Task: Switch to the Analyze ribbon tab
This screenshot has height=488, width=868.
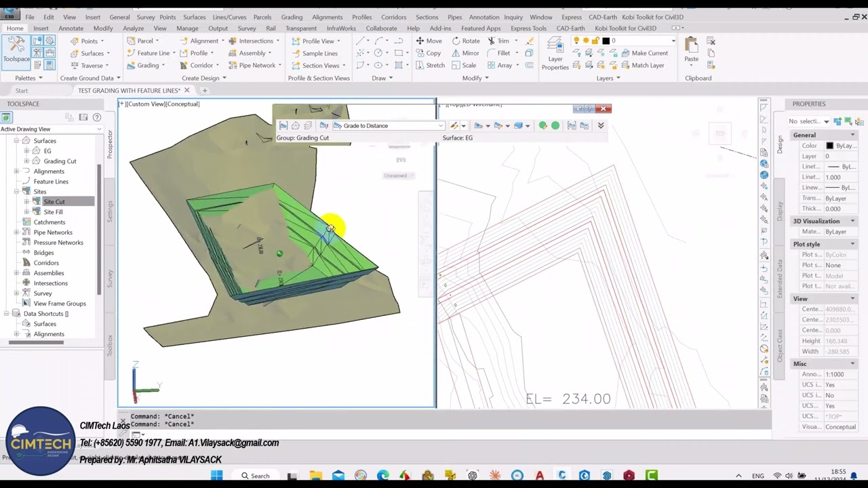Action: [133, 28]
